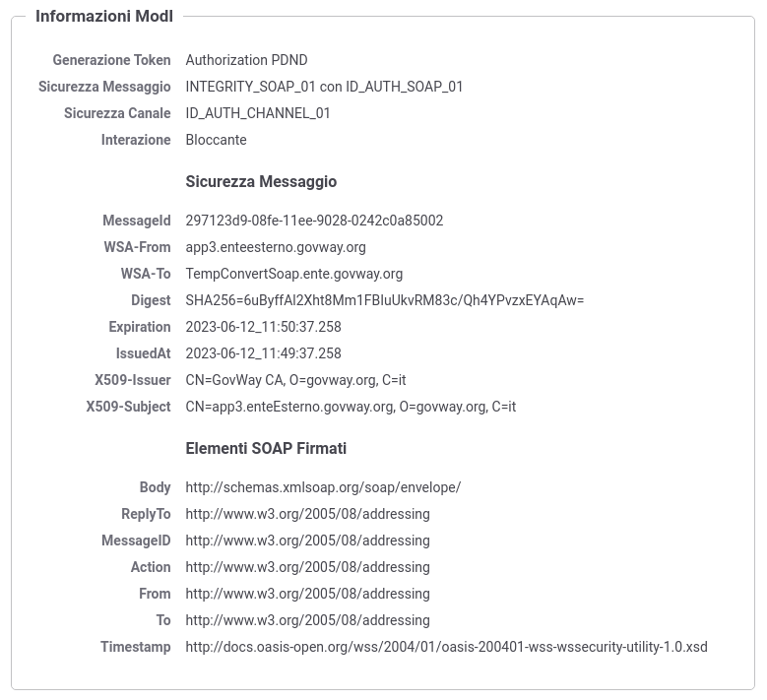Click the Bloccante interaction value
Image resolution: width=767 pixels, height=700 pixels.
[216, 140]
